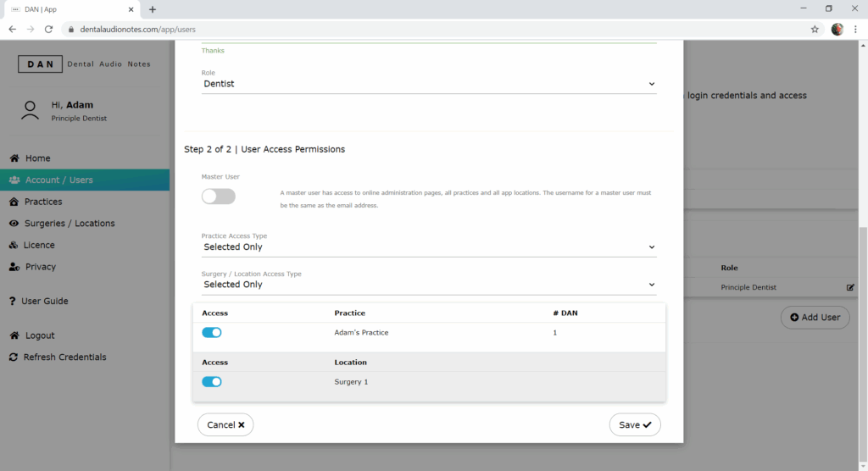Open the Role dropdown showing Dentist
868x471 pixels.
428,84
